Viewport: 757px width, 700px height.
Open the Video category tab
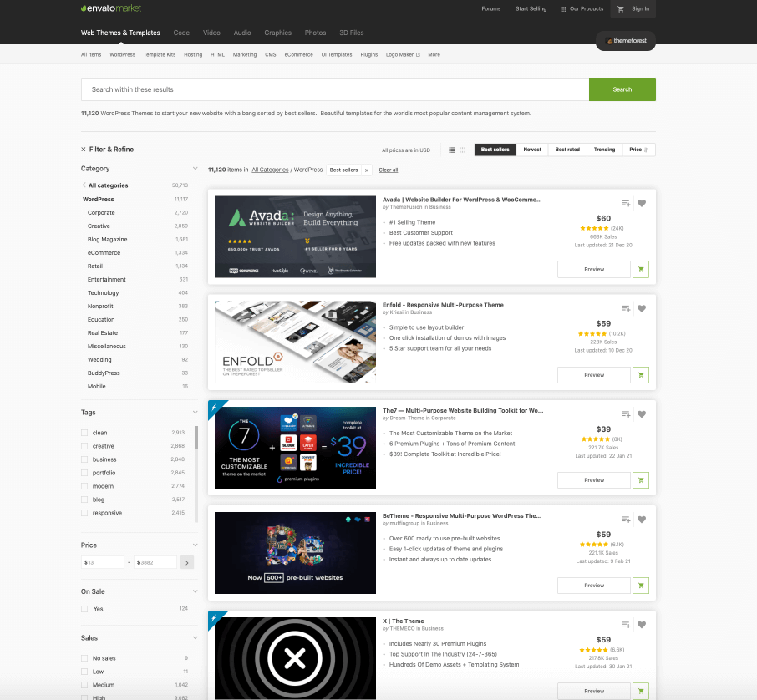(211, 33)
